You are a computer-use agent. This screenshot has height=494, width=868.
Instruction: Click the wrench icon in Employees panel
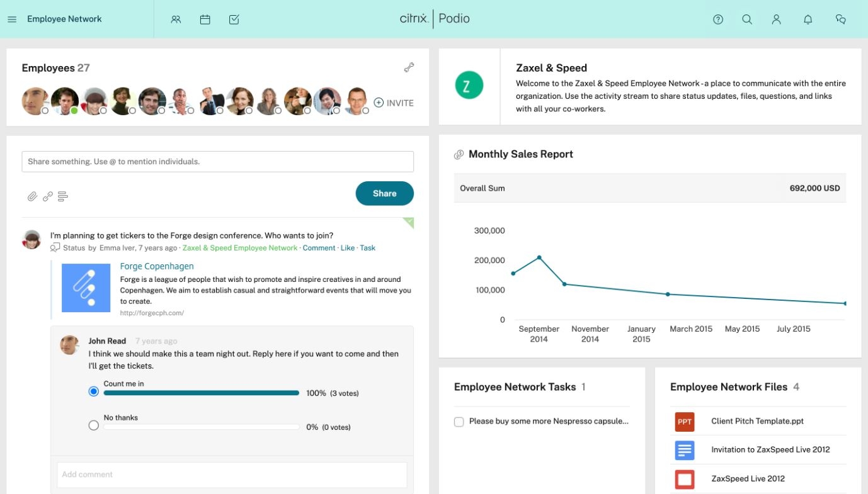click(x=409, y=67)
